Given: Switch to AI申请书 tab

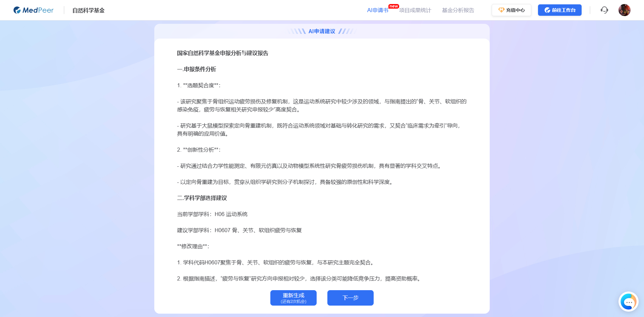Looking at the screenshot, I should point(377,10).
